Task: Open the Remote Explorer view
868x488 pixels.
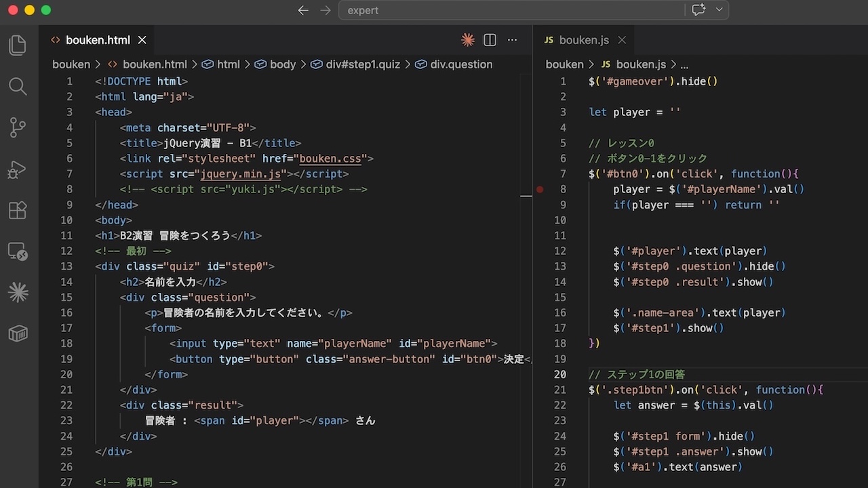Action: pyautogui.click(x=18, y=251)
